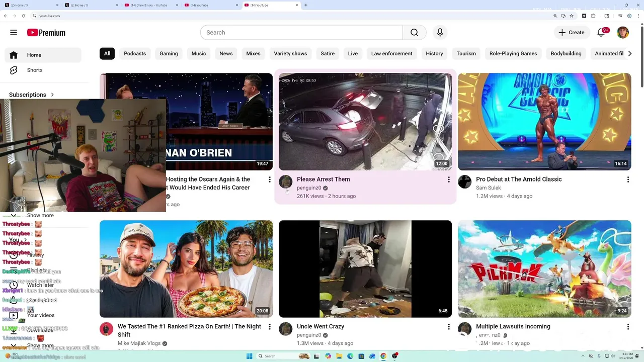Select the Mixes filter chip
Image resolution: width=644 pixels, height=362 pixels.
click(x=253, y=53)
